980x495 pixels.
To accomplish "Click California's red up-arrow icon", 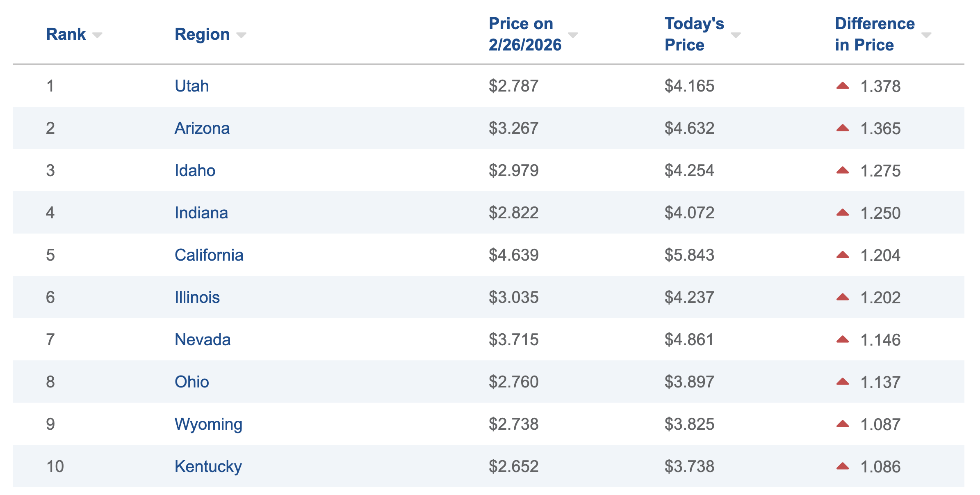I will click(x=842, y=255).
